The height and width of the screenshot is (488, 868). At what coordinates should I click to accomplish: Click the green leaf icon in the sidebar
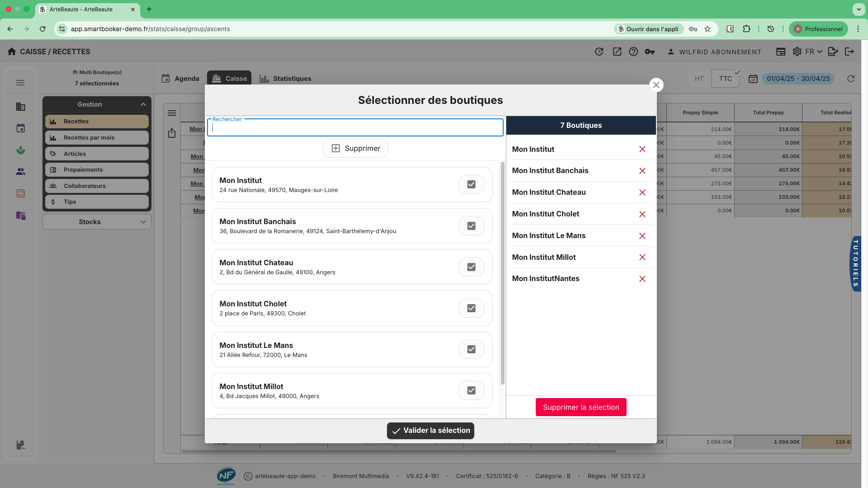click(x=20, y=150)
